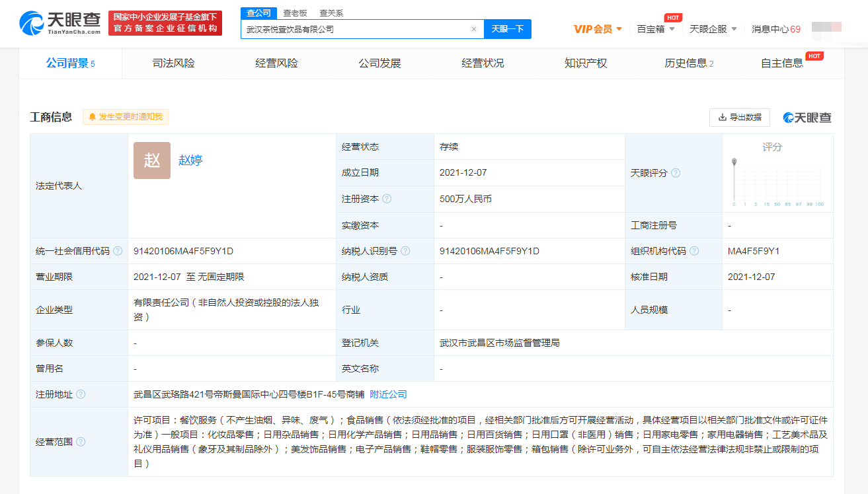The height and width of the screenshot is (494, 868).
Task: Switch to the 司法风险 tab
Action: (173, 63)
